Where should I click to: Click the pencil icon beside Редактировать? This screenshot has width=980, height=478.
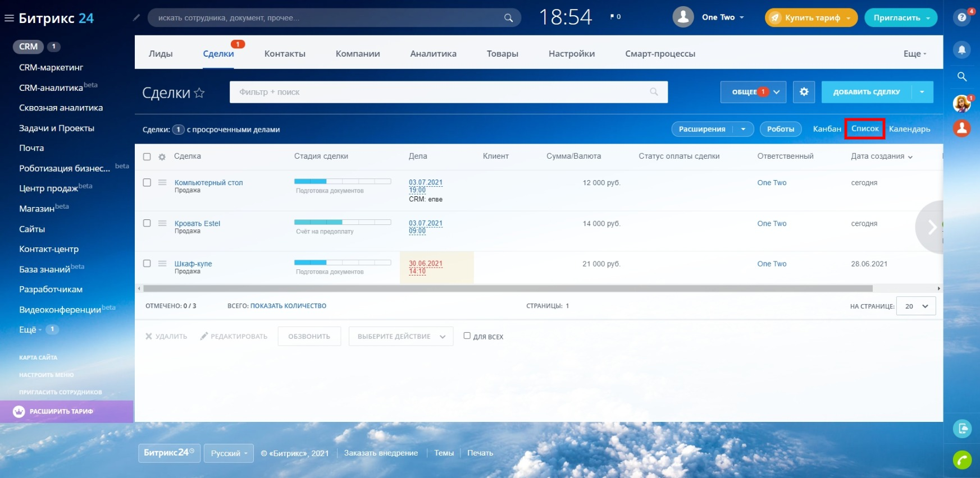coord(204,336)
